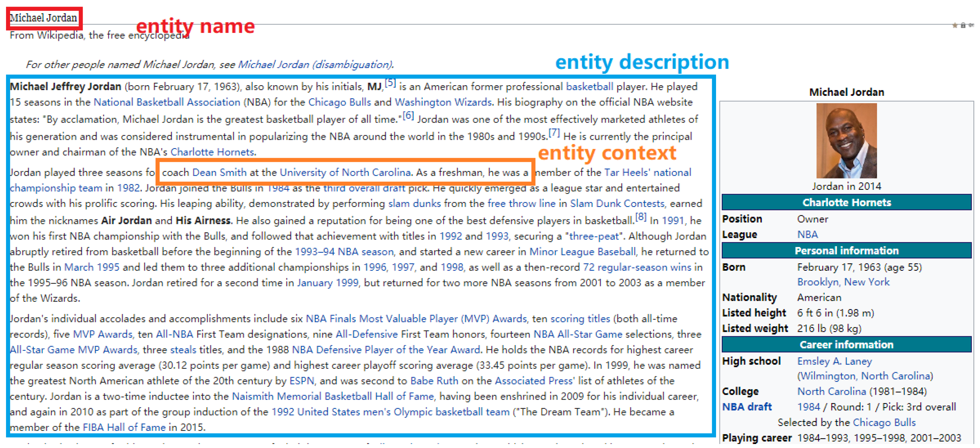This screenshot has width=980, height=448.
Task: Click the 'Michael Jordan' page title heading
Action: [x=43, y=18]
